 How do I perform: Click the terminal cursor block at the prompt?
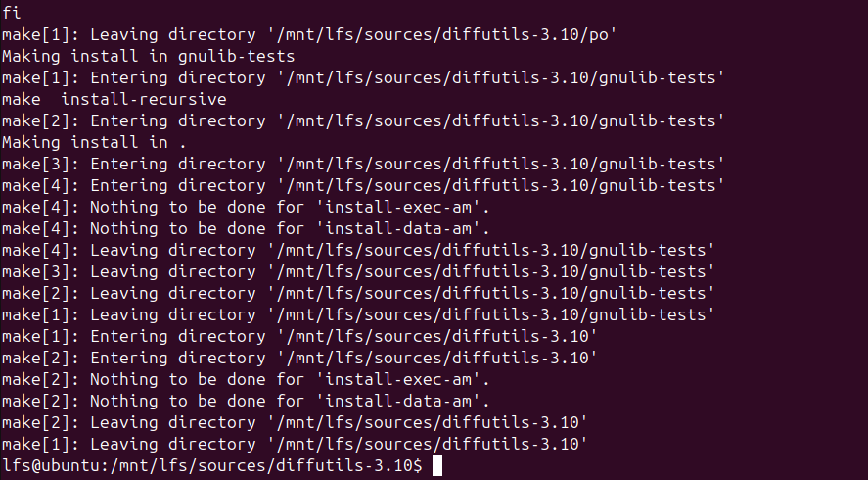[437, 466]
